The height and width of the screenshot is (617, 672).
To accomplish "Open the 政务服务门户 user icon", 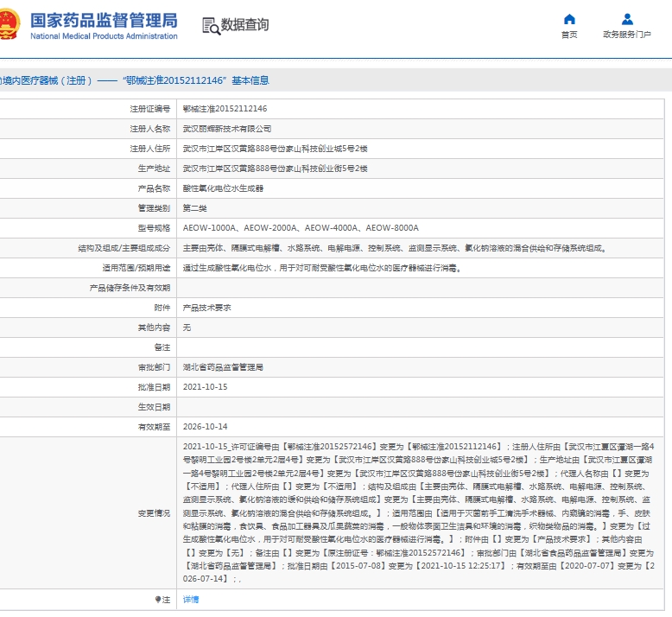I will click(627, 19).
